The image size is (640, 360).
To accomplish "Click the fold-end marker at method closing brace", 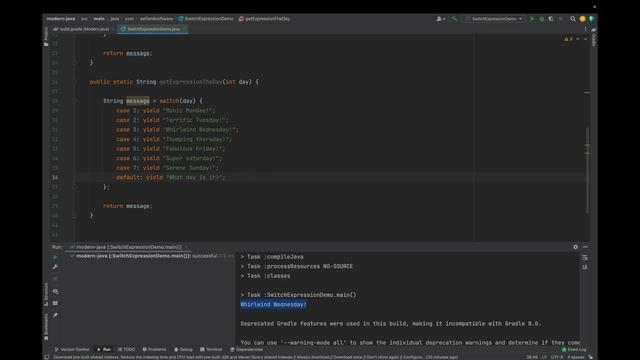I will pos(74,216).
